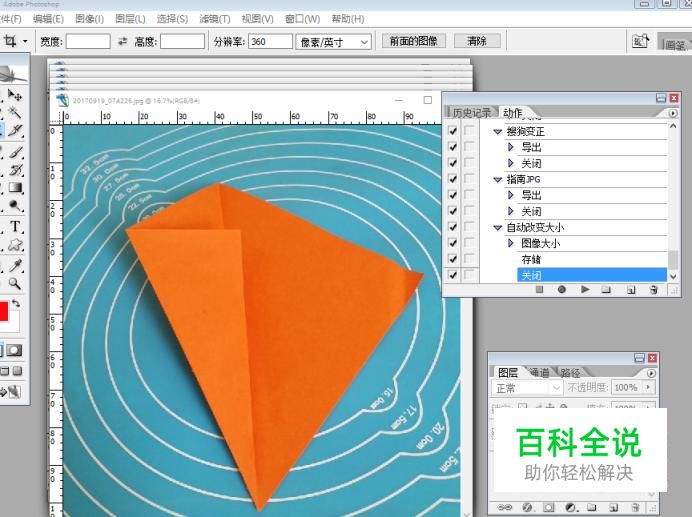692x517 pixels.
Task: Select the Move tool
Action: 15,96
